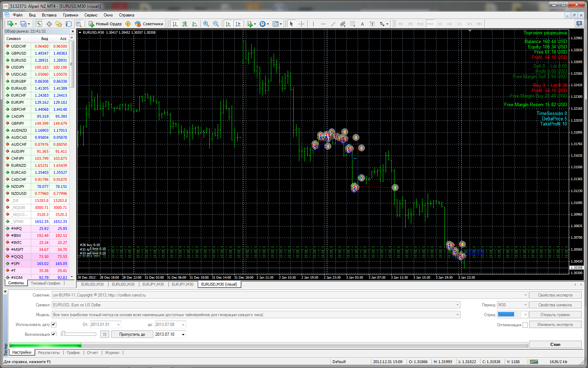Select the horizontal line drawing tool
Screen dimensions: 588x368
323,24
